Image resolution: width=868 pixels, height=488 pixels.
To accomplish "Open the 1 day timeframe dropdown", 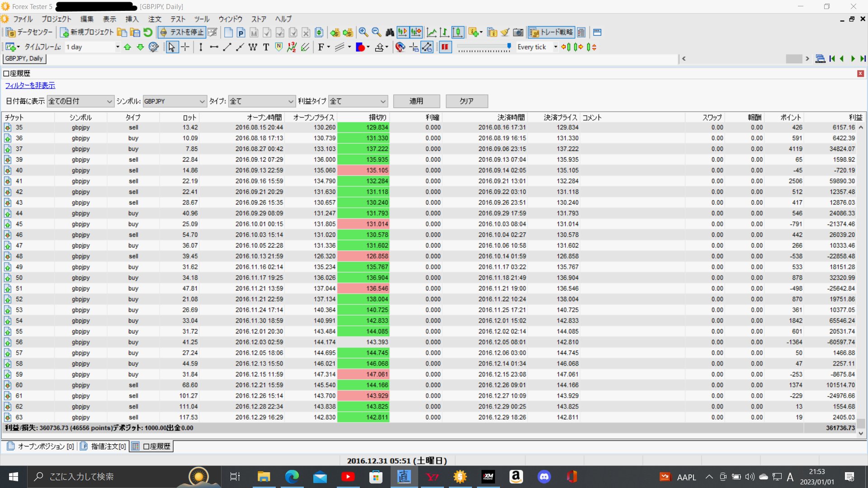I will click(117, 47).
